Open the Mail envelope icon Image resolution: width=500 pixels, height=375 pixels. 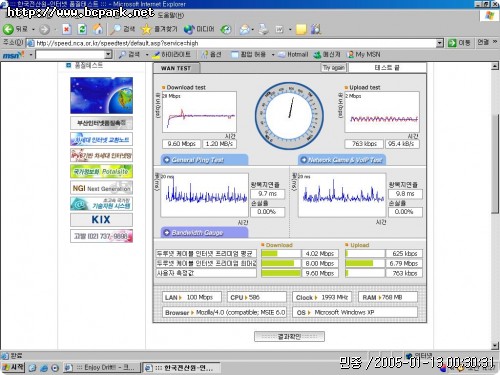click(244, 30)
